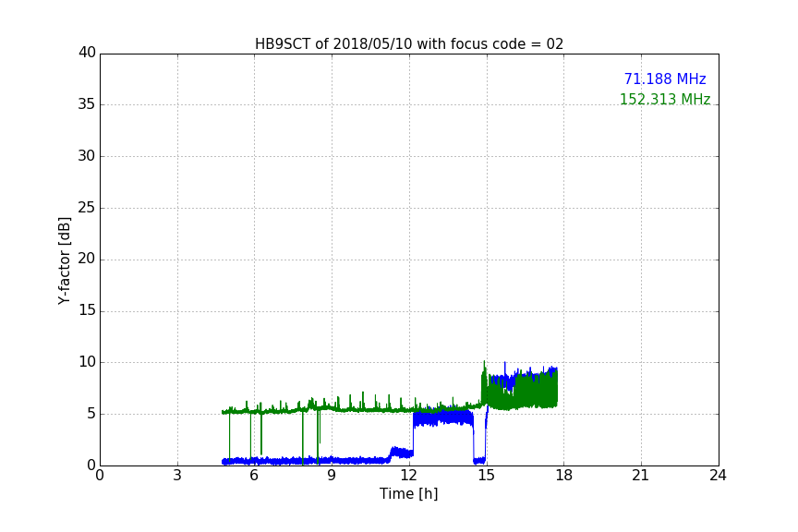Viewport: 798px width, 532px height.
Task: Click x-axis tick label 21
Action: [641, 476]
